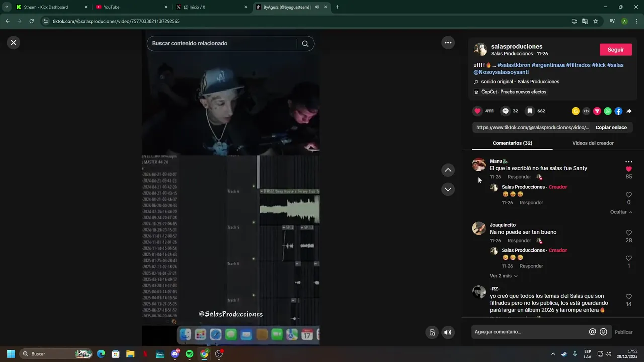Unlike Manu's comment red heart
The width and height of the screenshot is (644, 362).
click(x=628, y=169)
